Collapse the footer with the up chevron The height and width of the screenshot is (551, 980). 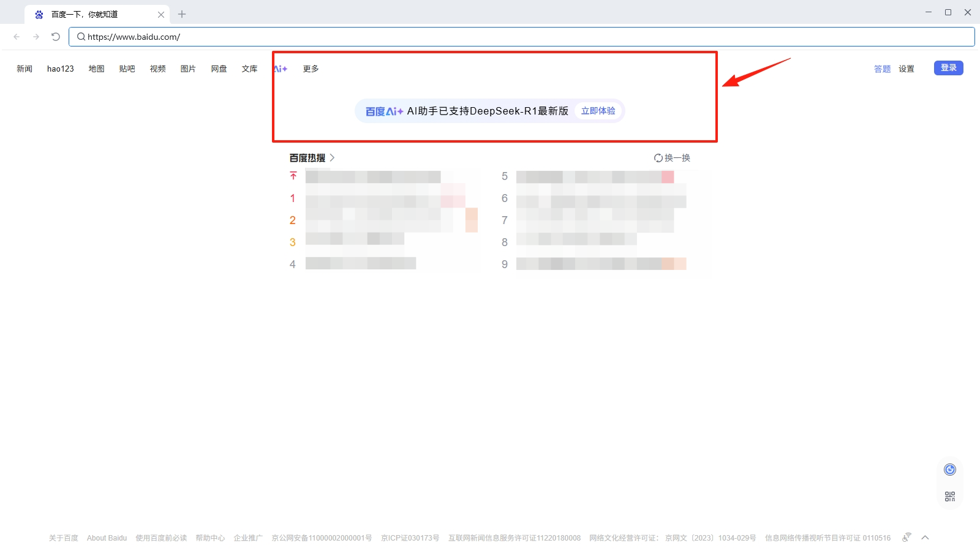925,538
